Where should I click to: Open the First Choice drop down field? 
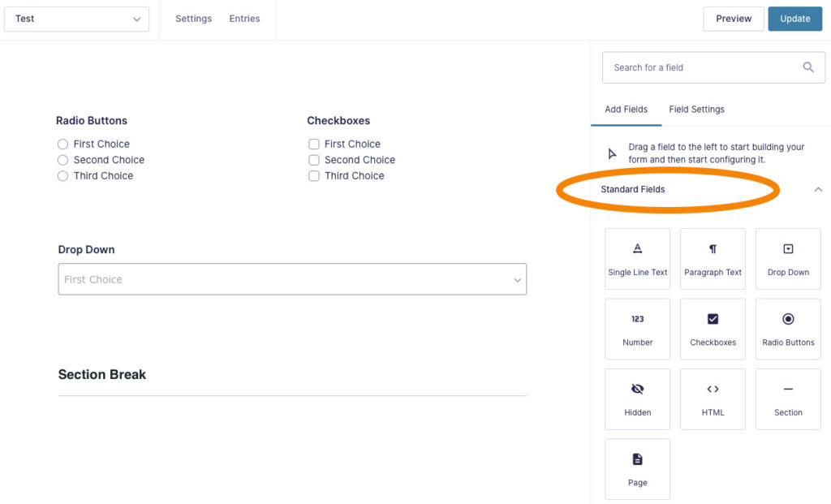292,279
